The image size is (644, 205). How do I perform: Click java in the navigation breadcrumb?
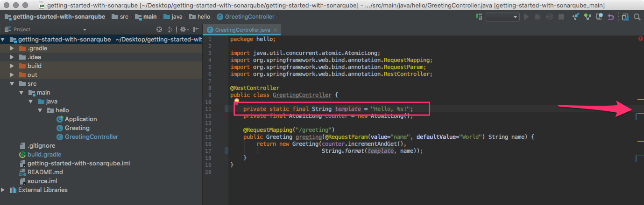click(173, 17)
